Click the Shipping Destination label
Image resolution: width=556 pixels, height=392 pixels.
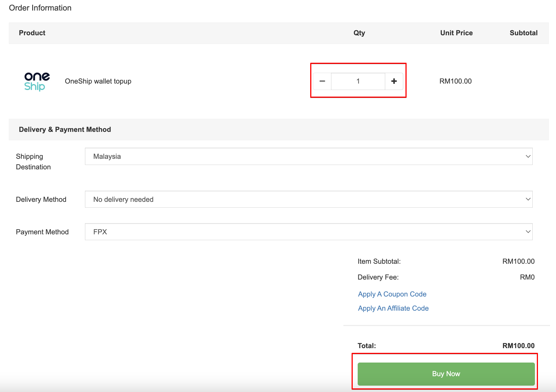pos(33,162)
